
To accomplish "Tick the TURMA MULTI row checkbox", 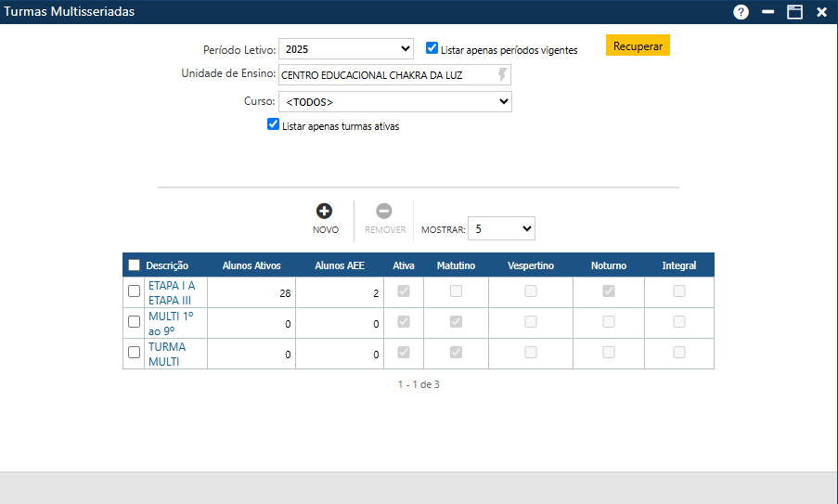I will 135,353.
